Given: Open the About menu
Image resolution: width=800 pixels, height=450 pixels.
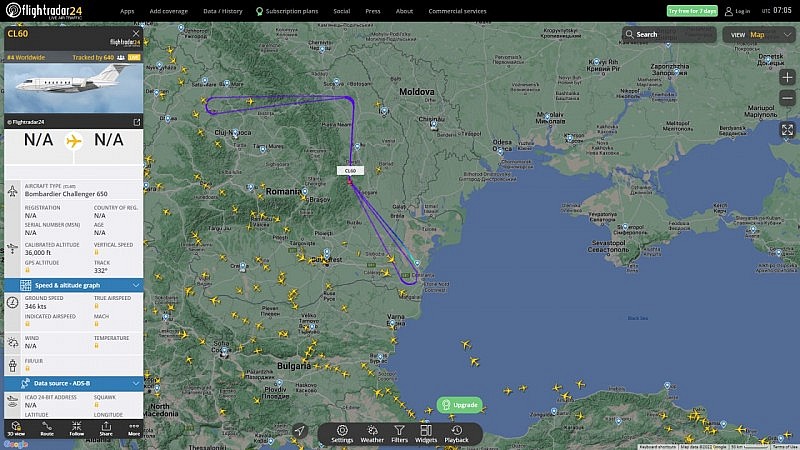Looking at the screenshot, I should (x=404, y=11).
